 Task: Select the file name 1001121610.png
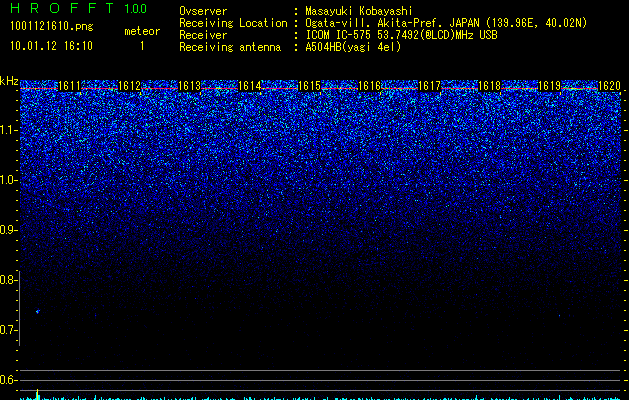click(x=52, y=27)
